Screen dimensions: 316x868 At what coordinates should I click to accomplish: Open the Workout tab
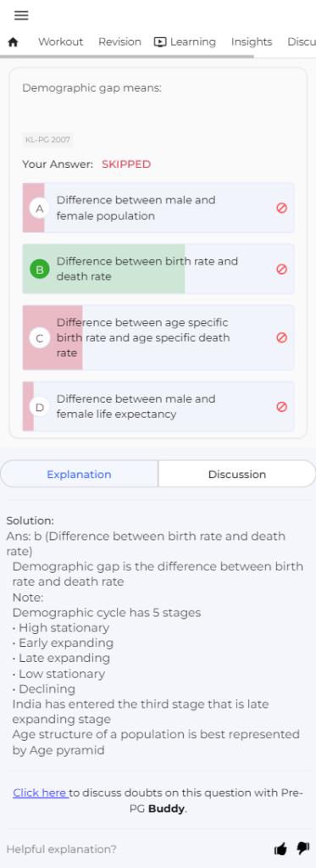click(x=60, y=42)
